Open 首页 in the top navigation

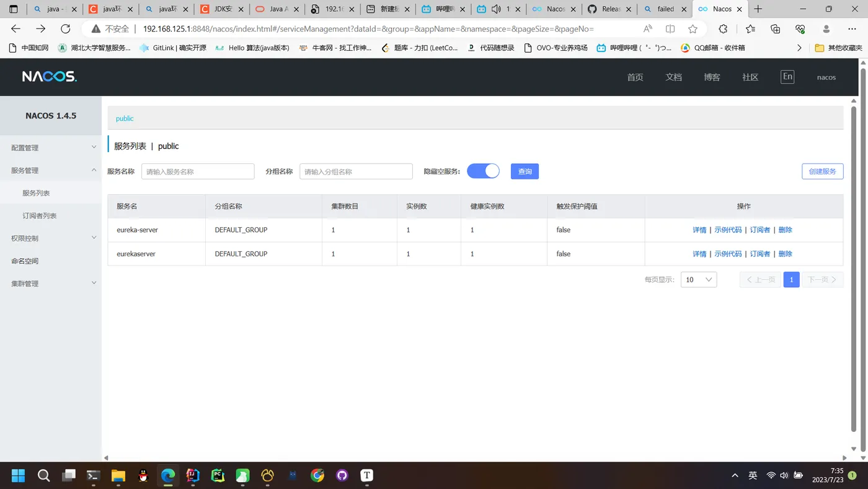[635, 78]
